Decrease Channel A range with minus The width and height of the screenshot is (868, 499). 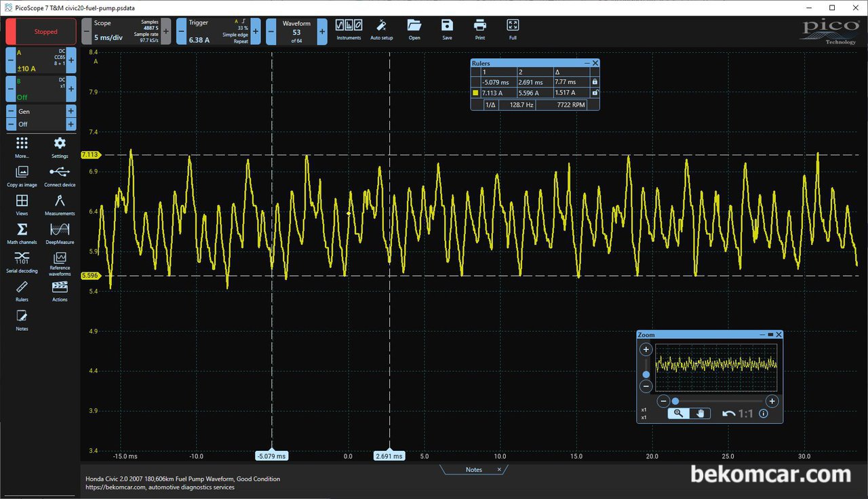pyautogui.click(x=10, y=60)
